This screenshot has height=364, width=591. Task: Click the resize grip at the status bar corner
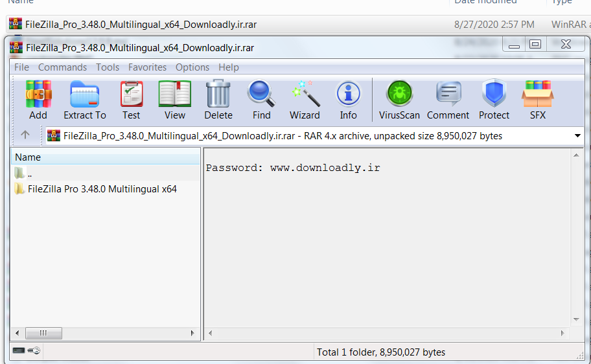tap(580, 354)
